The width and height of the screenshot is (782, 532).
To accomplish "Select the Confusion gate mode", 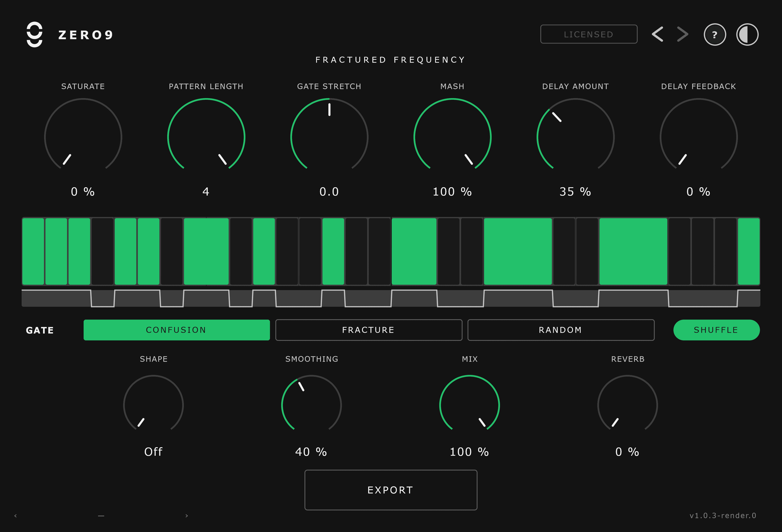I will point(177,330).
